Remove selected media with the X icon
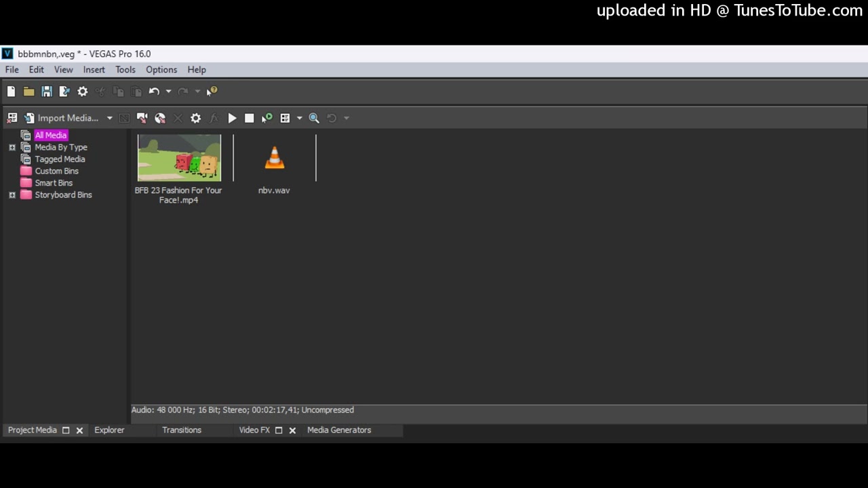868x488 pixels. pyautogui.click(x=178, y=118)
